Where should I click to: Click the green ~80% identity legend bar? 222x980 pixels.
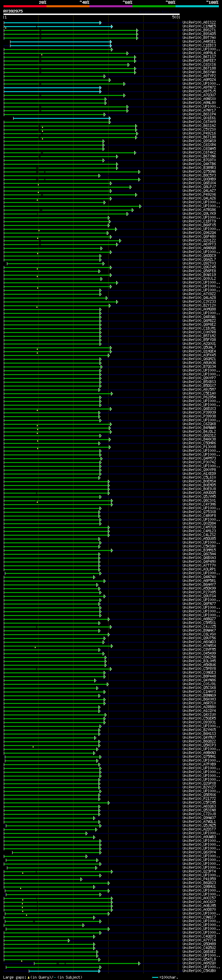click(x=154, y=7)
